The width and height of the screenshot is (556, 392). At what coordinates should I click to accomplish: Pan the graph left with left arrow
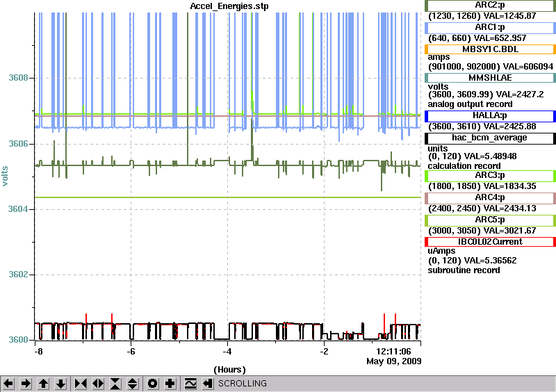[x=8, y=384]
